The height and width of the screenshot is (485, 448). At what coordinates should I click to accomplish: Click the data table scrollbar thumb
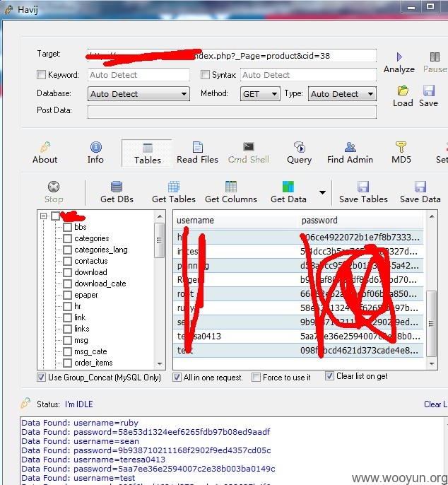pos(432,324)
